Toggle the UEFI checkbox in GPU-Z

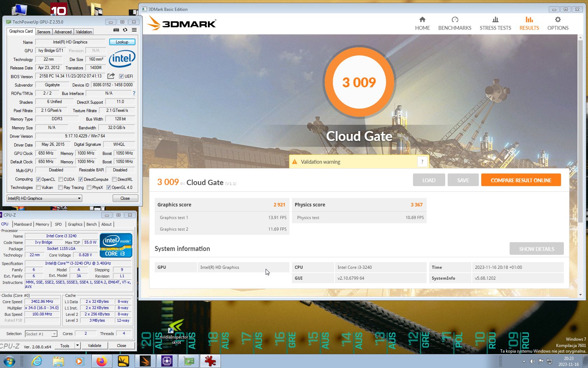pyautogui.click(x=121, y=76)
